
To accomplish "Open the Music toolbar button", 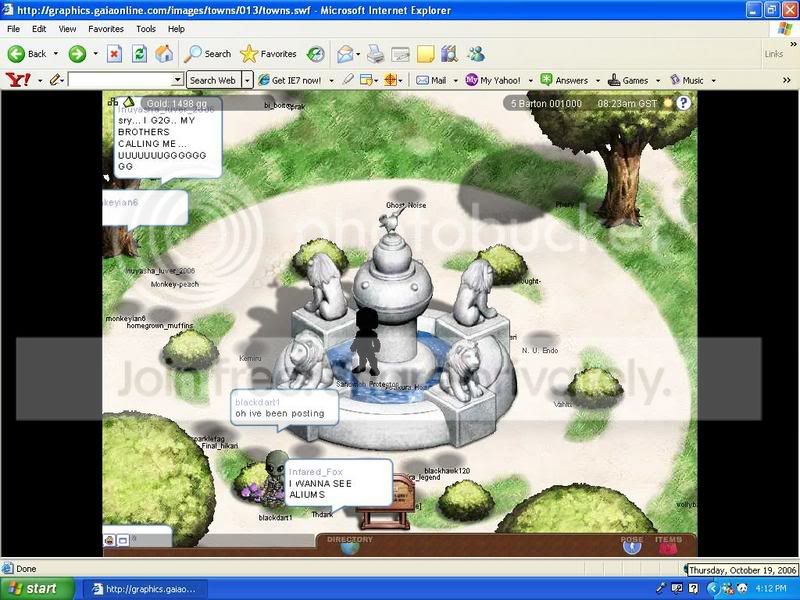I will [687, 81].
